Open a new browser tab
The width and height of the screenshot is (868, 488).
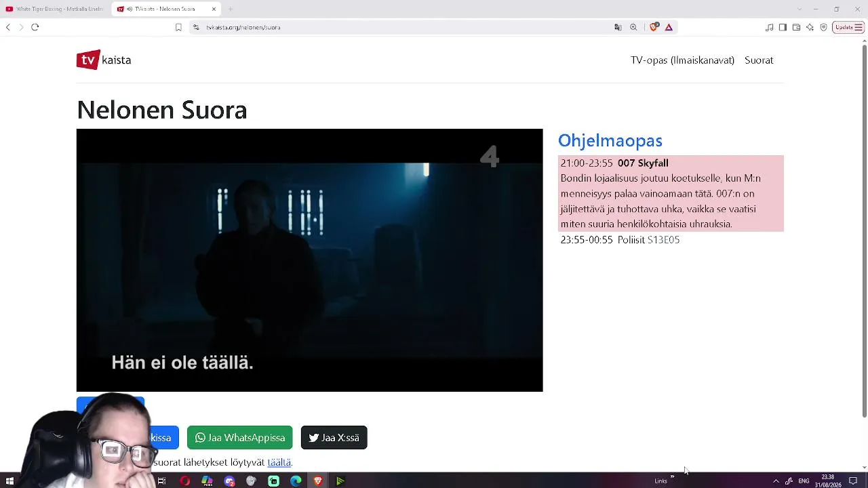[231, 9]
